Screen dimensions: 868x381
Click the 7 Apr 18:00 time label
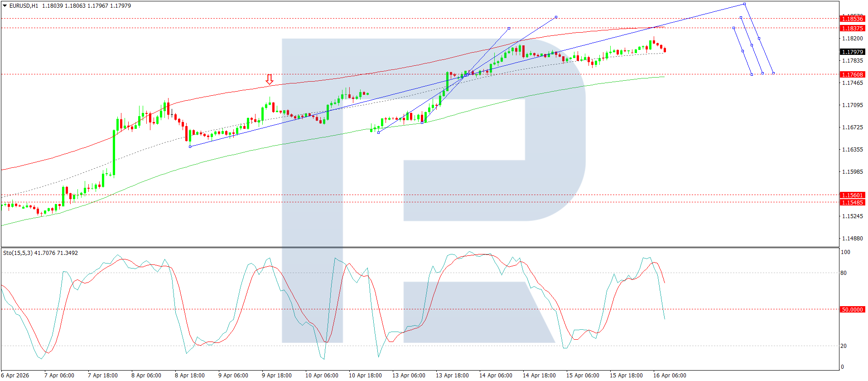point(103,376)
